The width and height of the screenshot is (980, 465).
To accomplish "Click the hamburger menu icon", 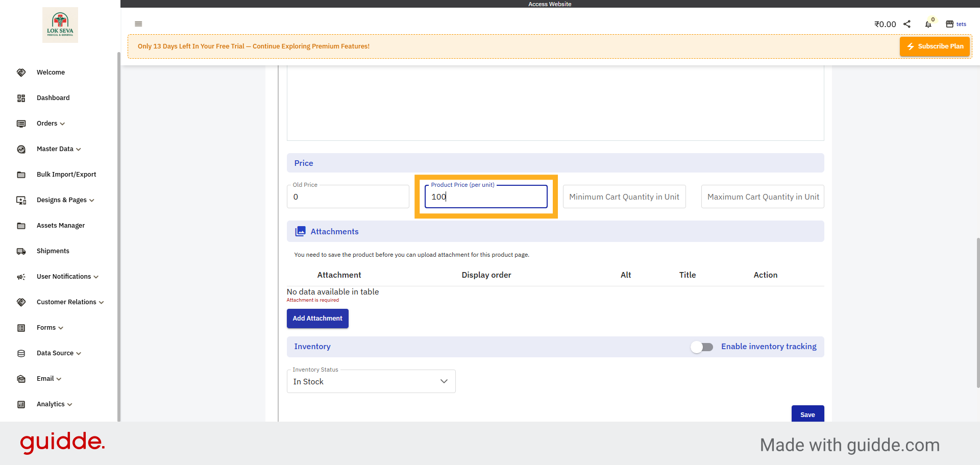I will pos(138,24).
